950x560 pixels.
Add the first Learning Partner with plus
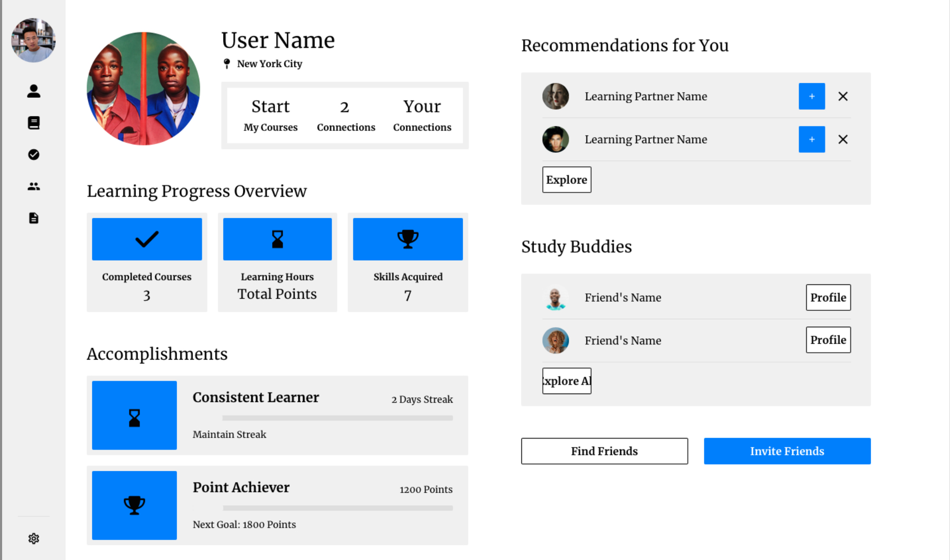[x=811, y=96]
